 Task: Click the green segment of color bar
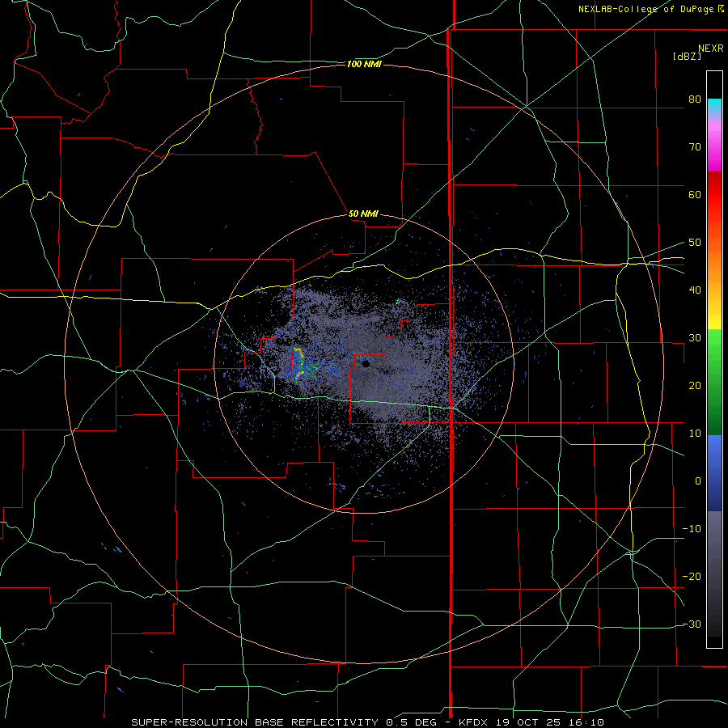pos(714,382)
